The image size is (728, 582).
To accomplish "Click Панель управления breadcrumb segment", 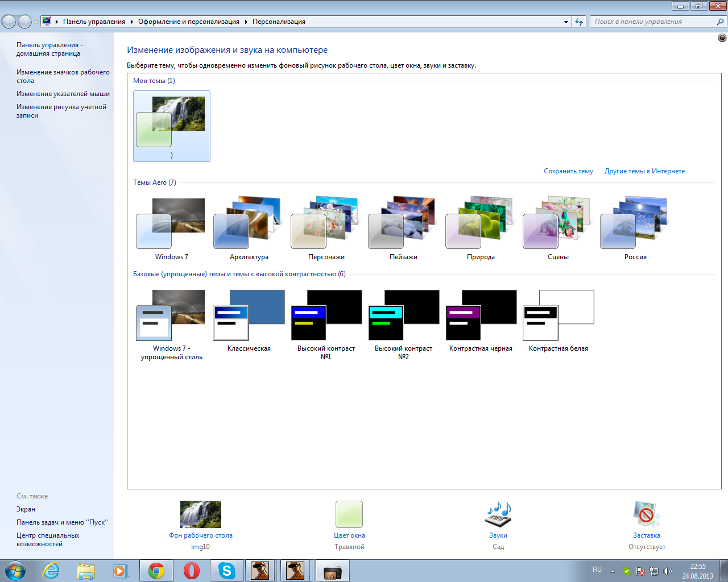I will coord(94,22).
